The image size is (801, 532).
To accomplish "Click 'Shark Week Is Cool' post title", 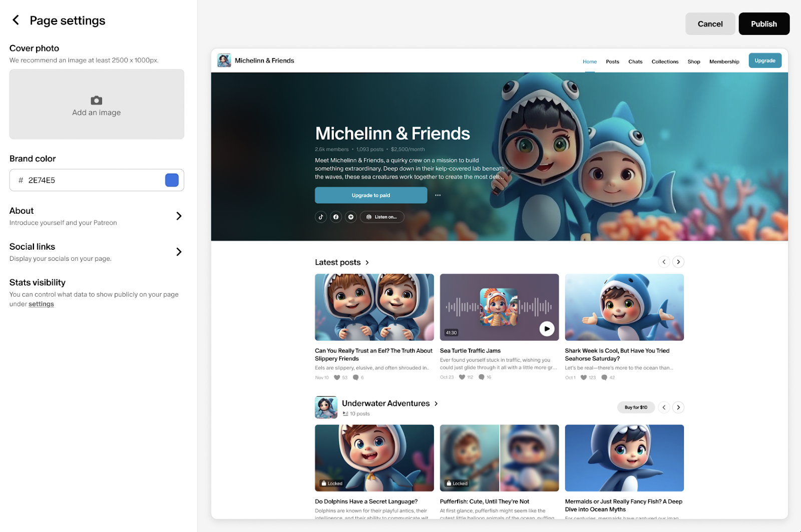I will (617, 355).
